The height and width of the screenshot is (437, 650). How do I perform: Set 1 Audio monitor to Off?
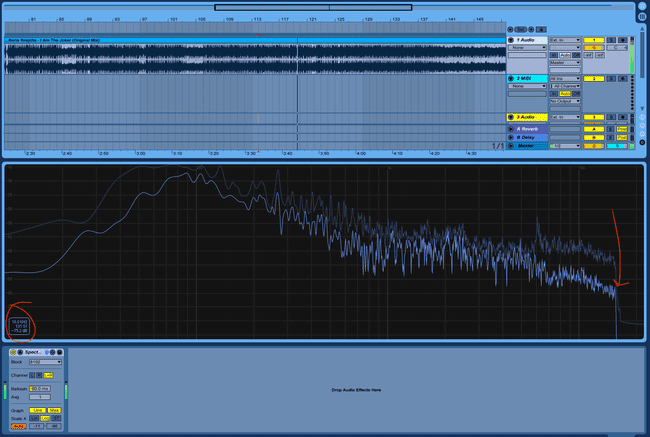[x=576, y=55]
